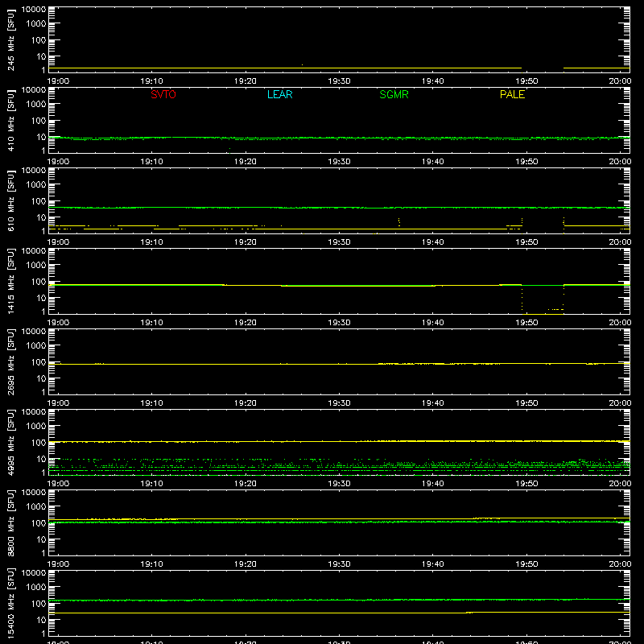Click the 1000 y-axis label of 410 MHz panel

point(36,105)
